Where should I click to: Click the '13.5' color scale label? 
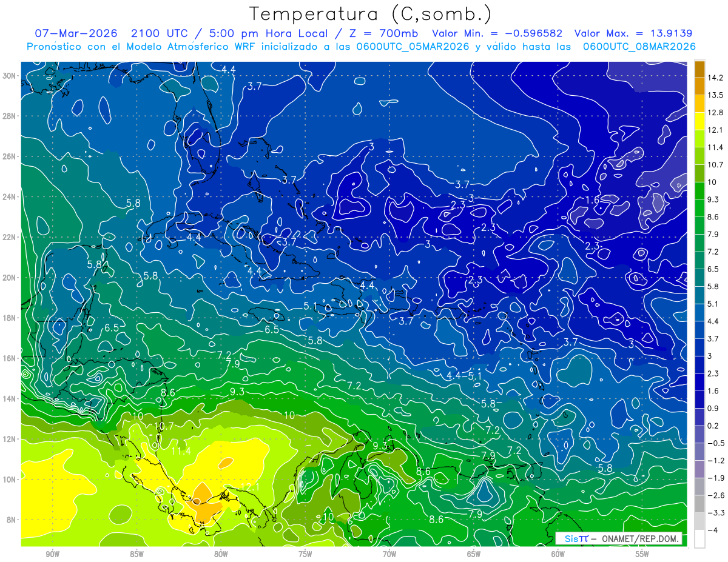click(x=716, y=95)
